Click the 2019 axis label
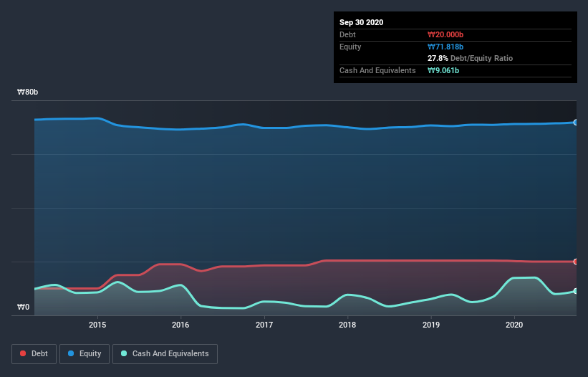This screenshot has width=588, height=377. tap(431, 325)
